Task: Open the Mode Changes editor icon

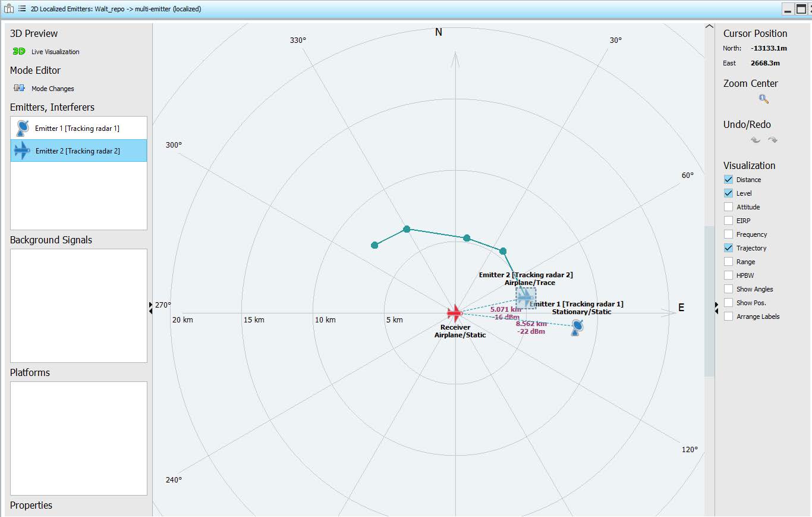Action: coord(20,89)
